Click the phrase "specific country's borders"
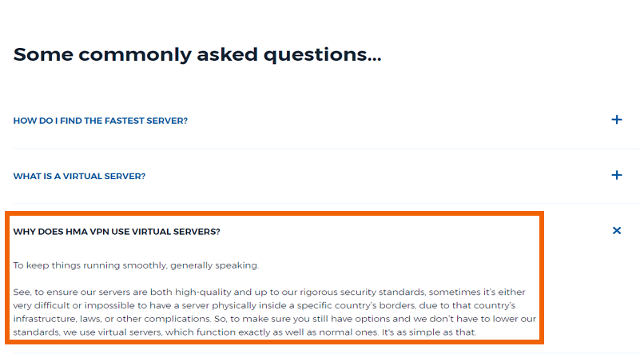 [356, 306]
